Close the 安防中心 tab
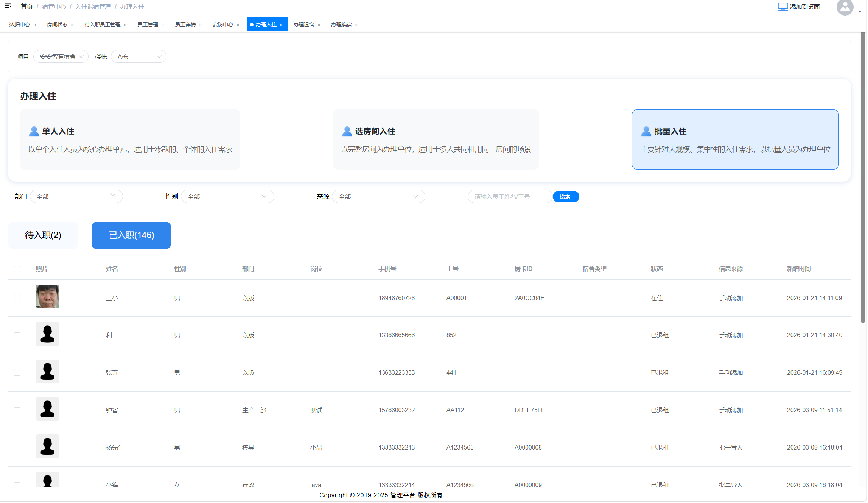Image resolution: width=868 pixels, height=503 pixels. (238, 25)
